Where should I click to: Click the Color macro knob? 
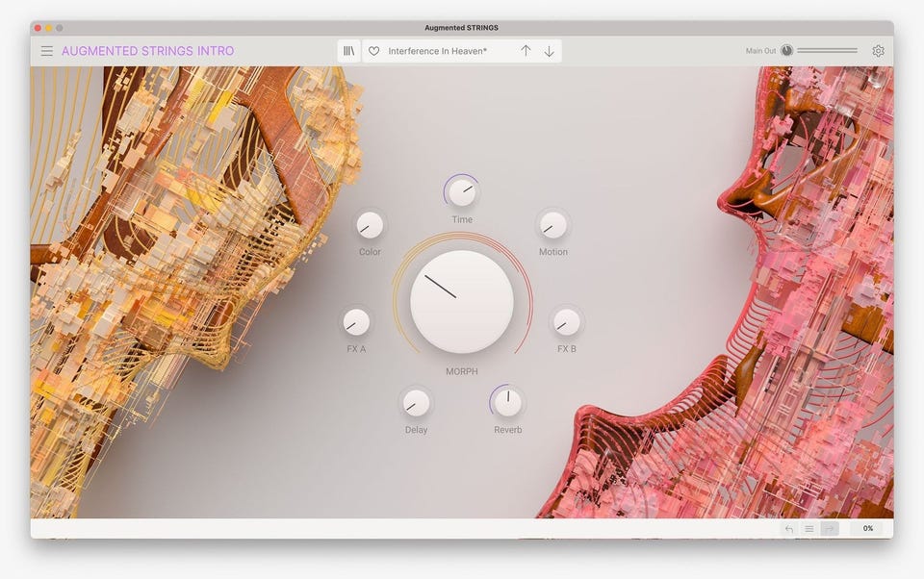coord(370,225)
